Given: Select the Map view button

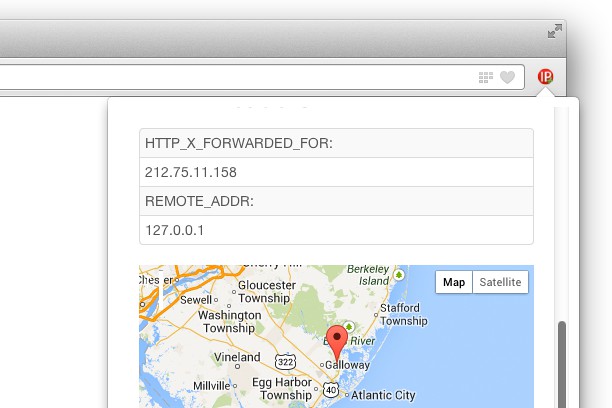Looking at the screenshot, I should click(x=454, y=282).
